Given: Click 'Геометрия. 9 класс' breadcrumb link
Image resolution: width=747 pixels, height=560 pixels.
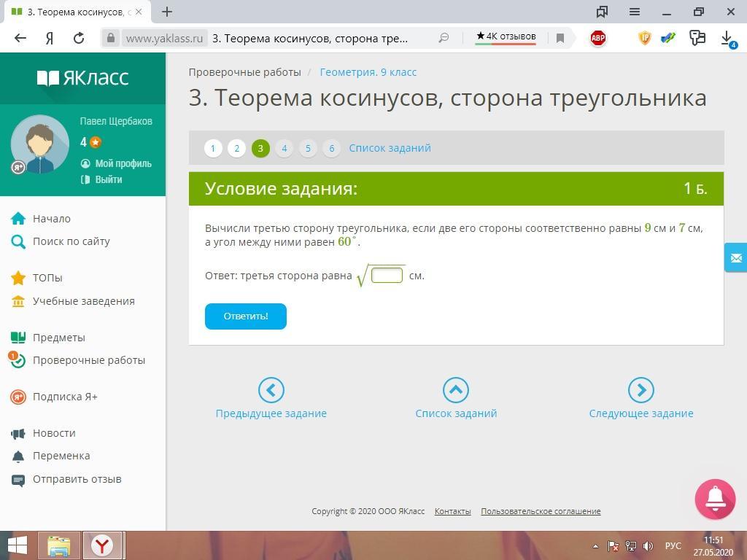Looking at the screenshot, I should [368, 72].
